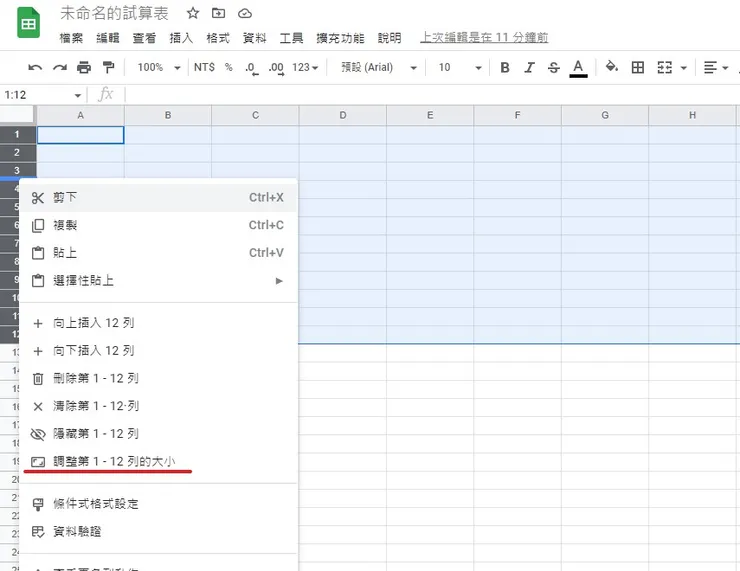The width and height of the screenshot is (740, 571).
Task: Click the document title 未命名的試算表
Action: click(x=114, y=13)
